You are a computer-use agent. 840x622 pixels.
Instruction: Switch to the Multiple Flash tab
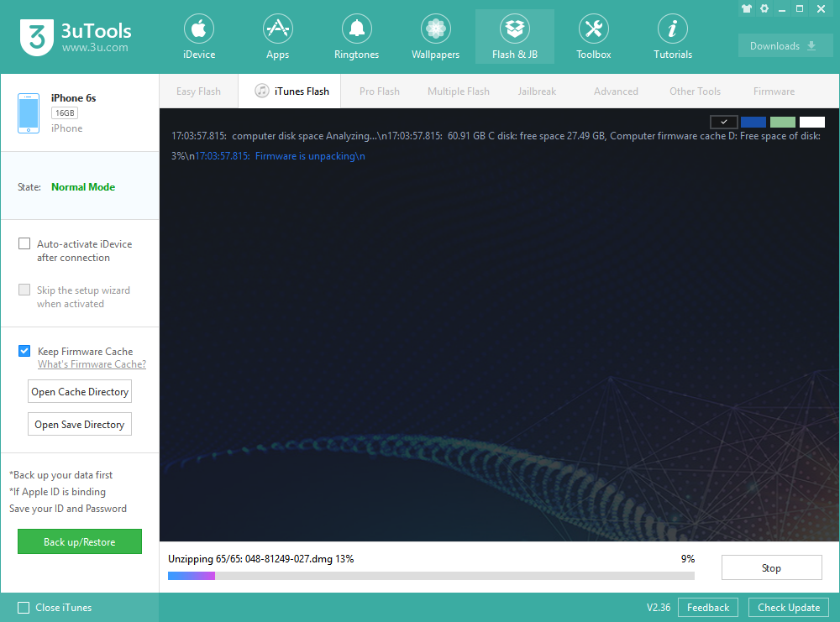coord(459,91)
